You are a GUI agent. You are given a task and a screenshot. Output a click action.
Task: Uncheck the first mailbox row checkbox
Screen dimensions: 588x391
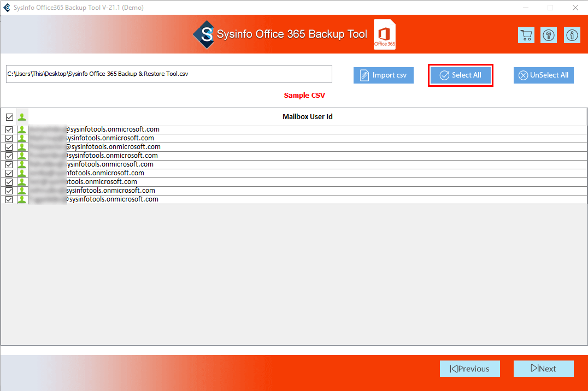coord(9,129)
